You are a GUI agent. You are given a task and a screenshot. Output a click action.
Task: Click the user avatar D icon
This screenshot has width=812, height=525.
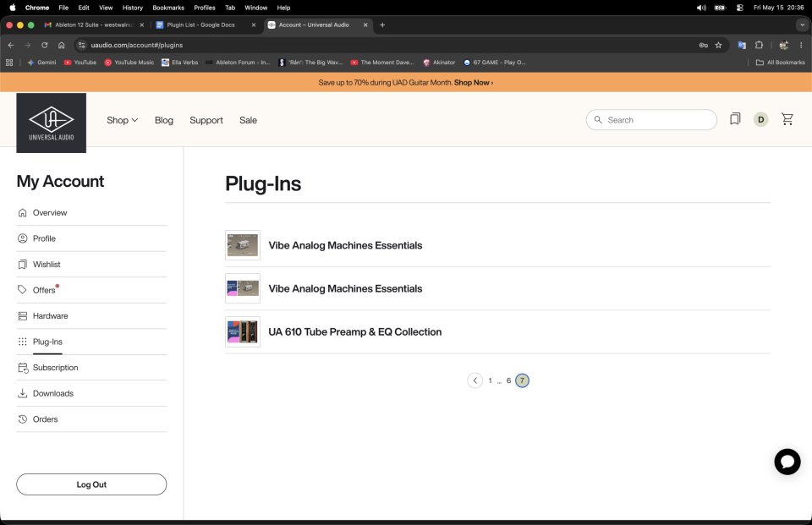tap(760, 119)
